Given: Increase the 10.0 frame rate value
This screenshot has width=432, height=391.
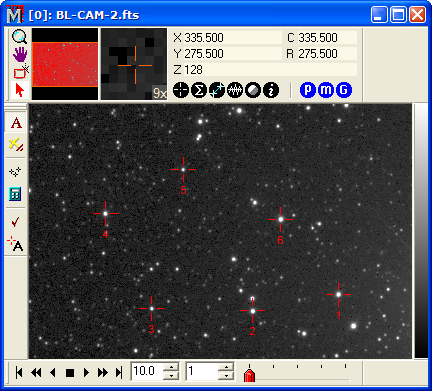Looking at the screenshot, I should [171, 367].
